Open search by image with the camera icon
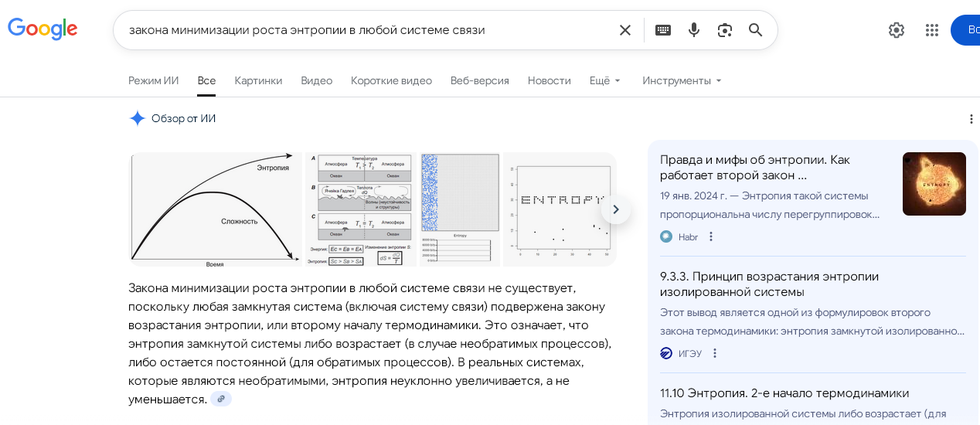Screen dimensions: 980x425 725,30
